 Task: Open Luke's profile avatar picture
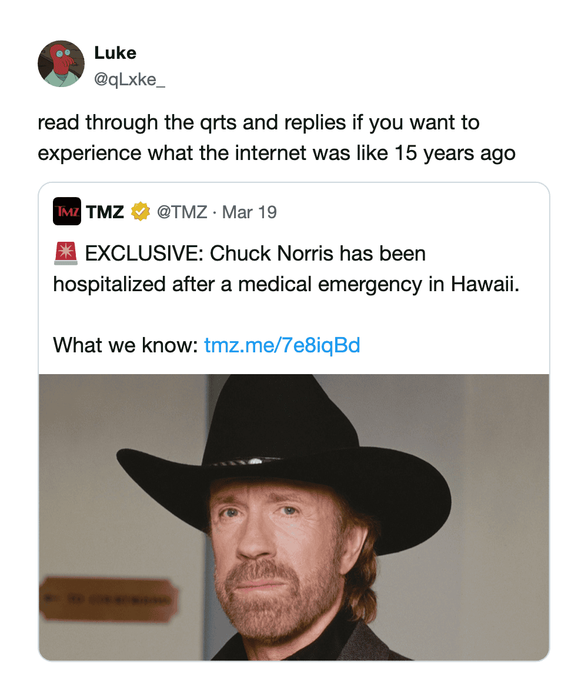pyautogui.click(x=61, y=64)
